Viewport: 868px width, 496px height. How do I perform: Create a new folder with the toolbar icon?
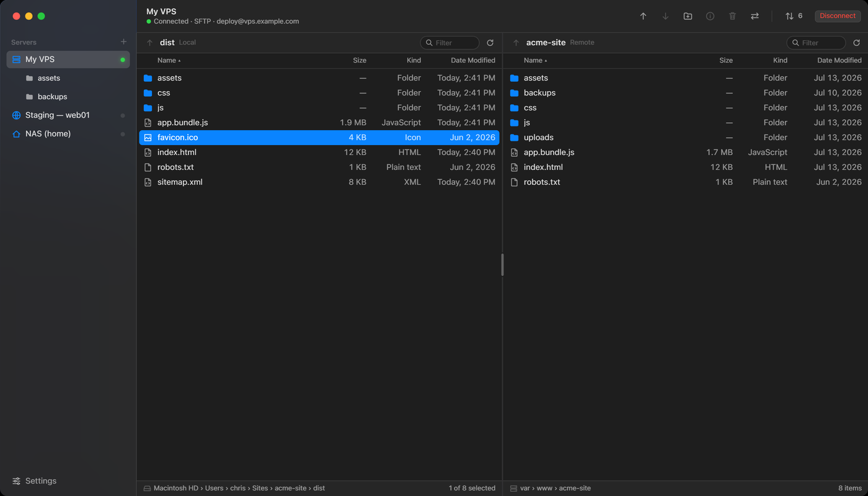click(x=688, y=16)
